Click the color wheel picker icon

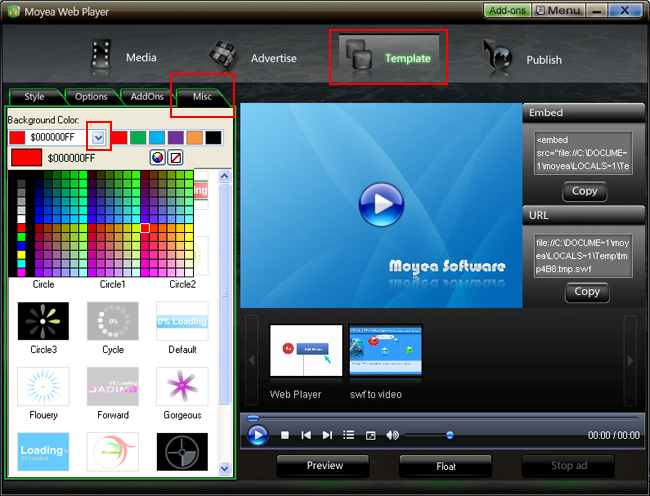pos(158,157)
